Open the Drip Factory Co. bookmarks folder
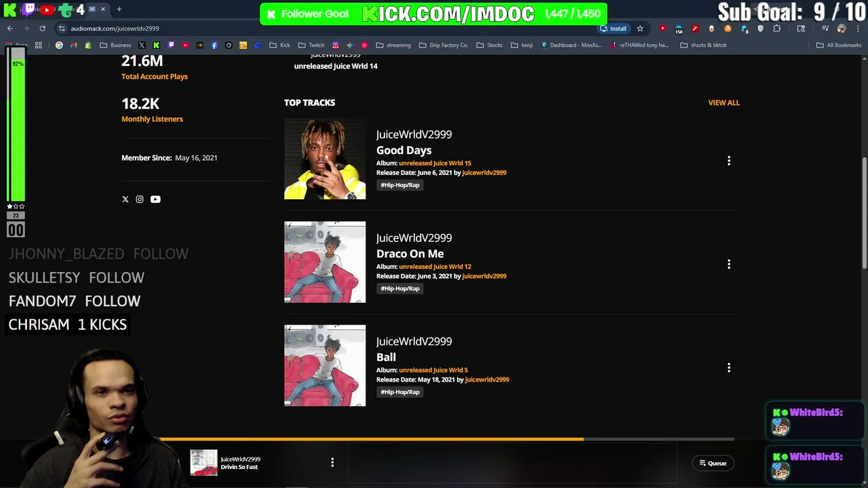The image size is (868, 488). click(443, 45)
